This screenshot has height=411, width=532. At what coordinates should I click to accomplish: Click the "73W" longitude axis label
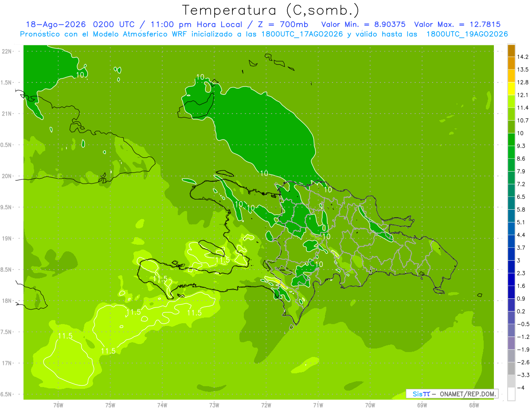pyautogui.click(x=214, y=405)
